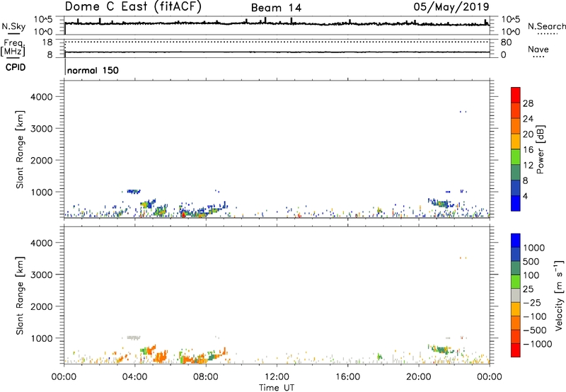Viewport: 566px width, 392px height.
Task: Pick the gray −25 to 25 Velocity colorbar segment
Action: click(x=516, y=295)
